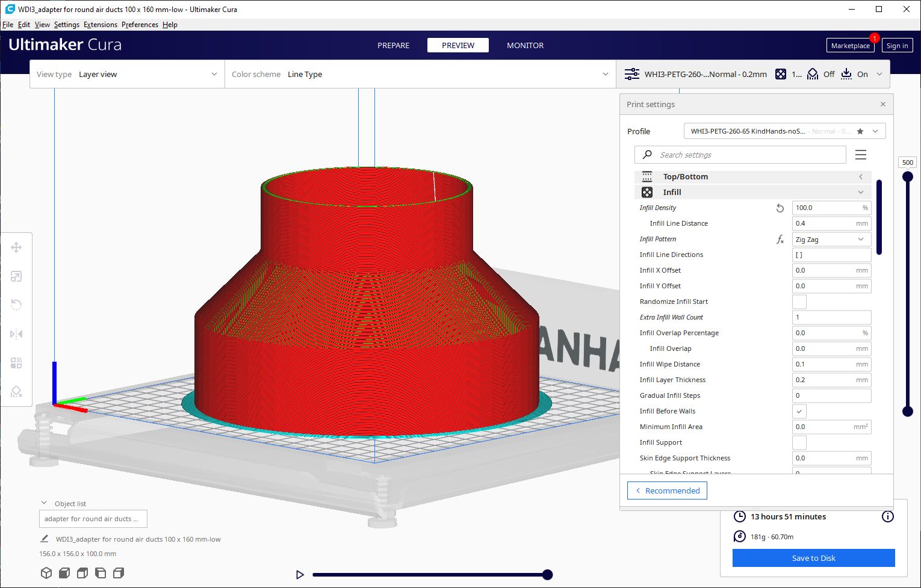921x588 pixels.
Task: Open the View type dropdown
Action: tap(126, 74)
